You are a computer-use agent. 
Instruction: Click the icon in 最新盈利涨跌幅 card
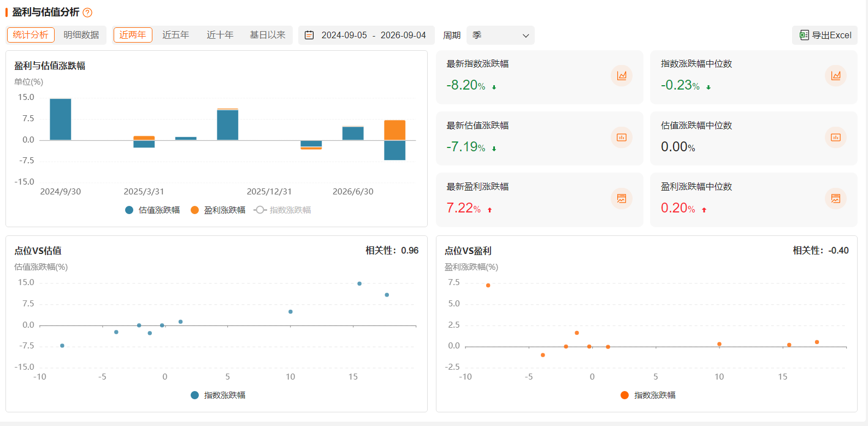(x=622, y=198)
